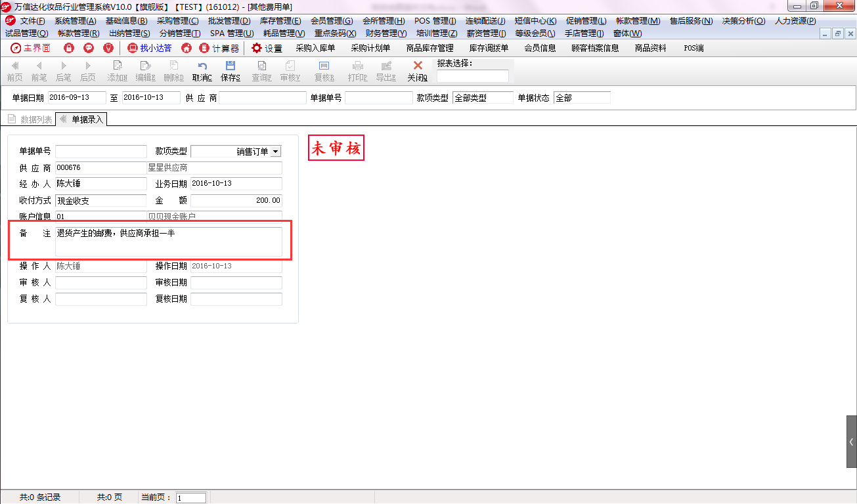The height and width of the screenshot is (504, 857).
Task: Click the 打印 print toolbar icon
Action: [x=358, y=72]
